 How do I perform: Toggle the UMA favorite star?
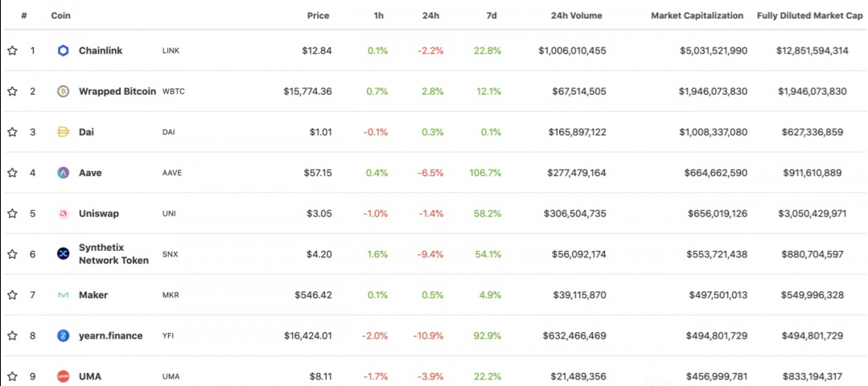click(12, 376)
